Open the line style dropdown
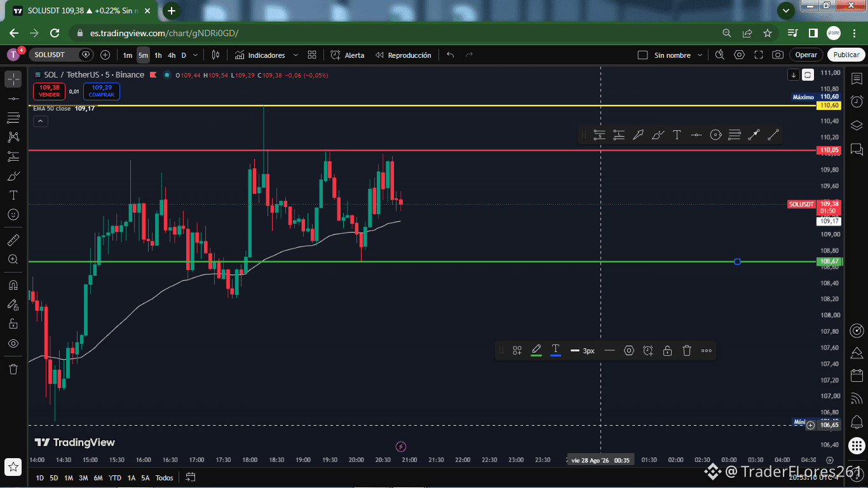Viewport: 868px width, 488px height. click(x=610, y=350)
